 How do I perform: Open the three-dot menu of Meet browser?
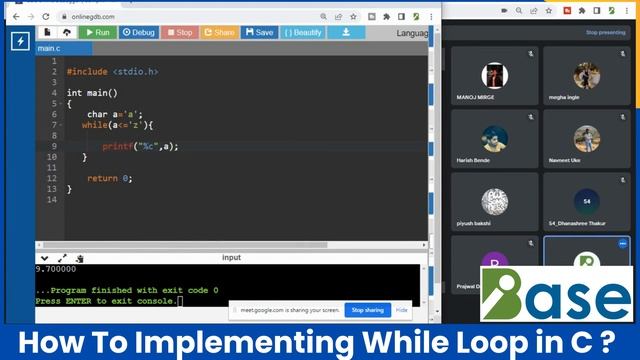[x=627, y=11]
